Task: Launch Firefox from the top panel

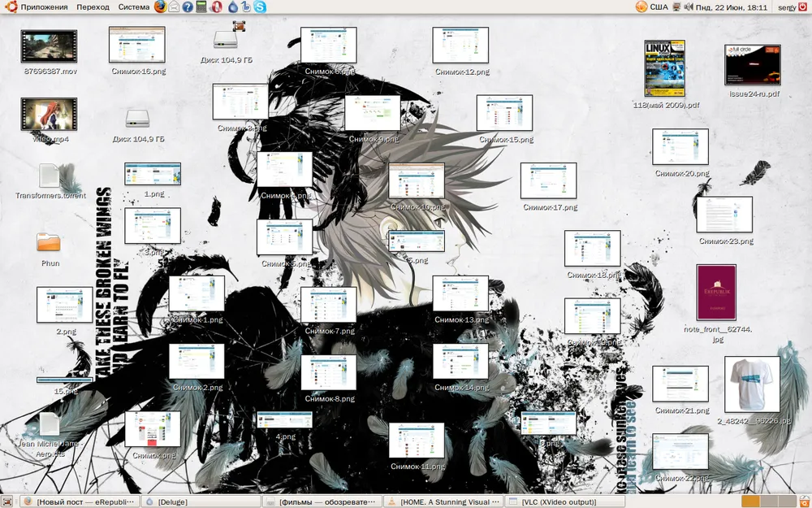Action: coord(159,7)
